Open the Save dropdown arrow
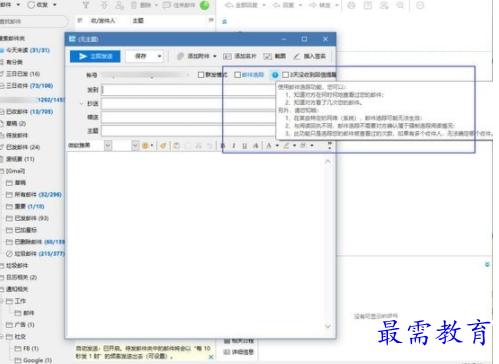Screen dimensions: 499x364 tap(159, 56)
